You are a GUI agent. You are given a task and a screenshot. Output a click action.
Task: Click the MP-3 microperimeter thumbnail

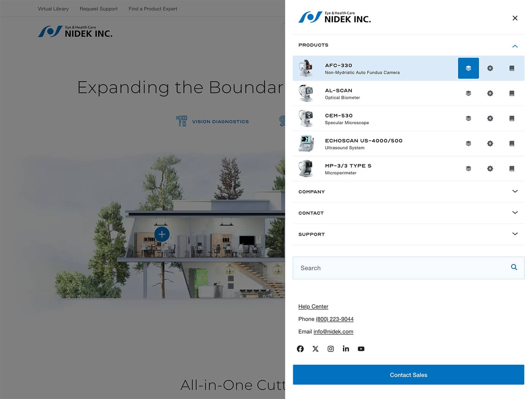point(306,169)
